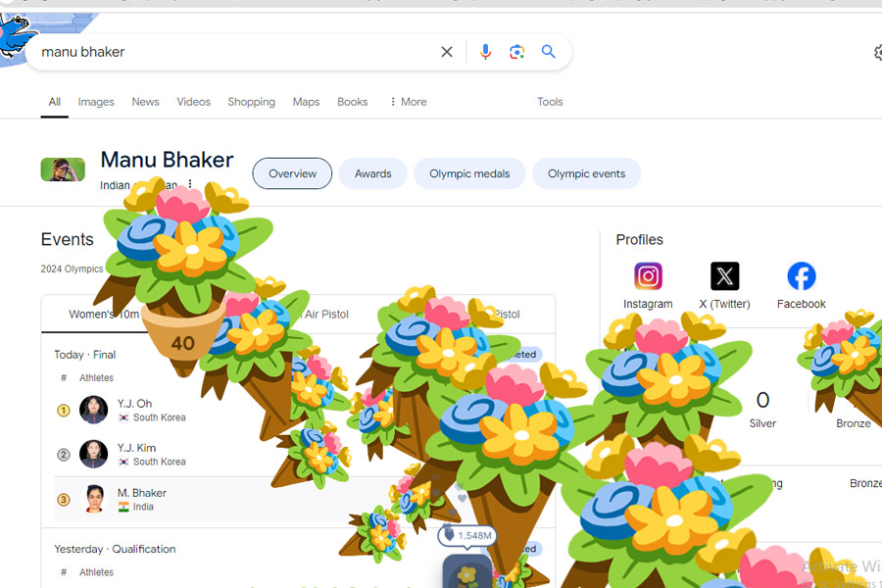Screen dimensions: 882x588
Task: Click the 2024 Olympics label
Action: click(x=72, y=269)
